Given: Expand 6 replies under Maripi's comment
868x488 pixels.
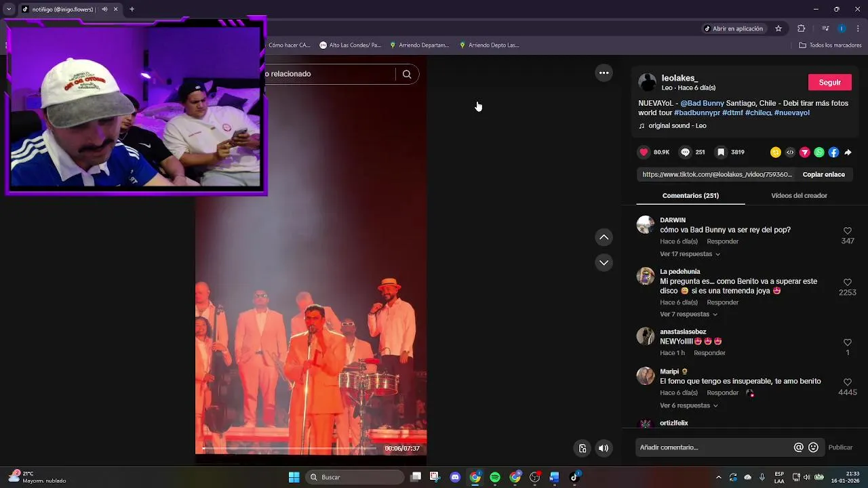Looking at the screenshot, I should pyautogui.click(x=688, y=405).
